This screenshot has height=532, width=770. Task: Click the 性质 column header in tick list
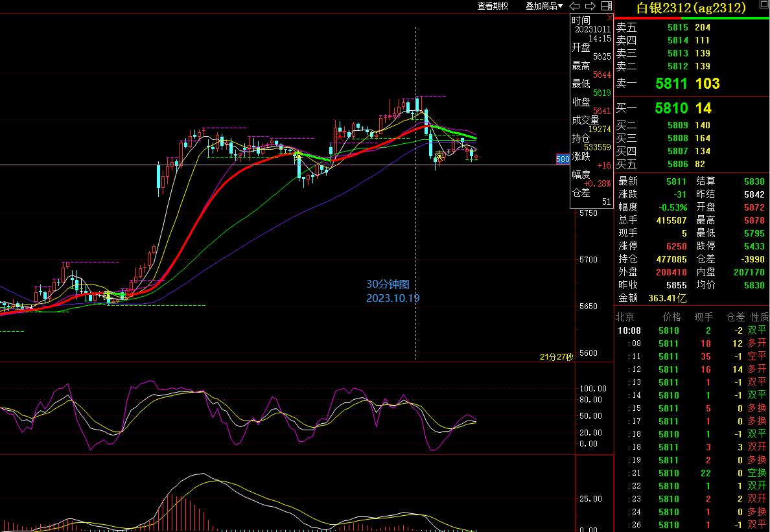(x=760, y=317)
